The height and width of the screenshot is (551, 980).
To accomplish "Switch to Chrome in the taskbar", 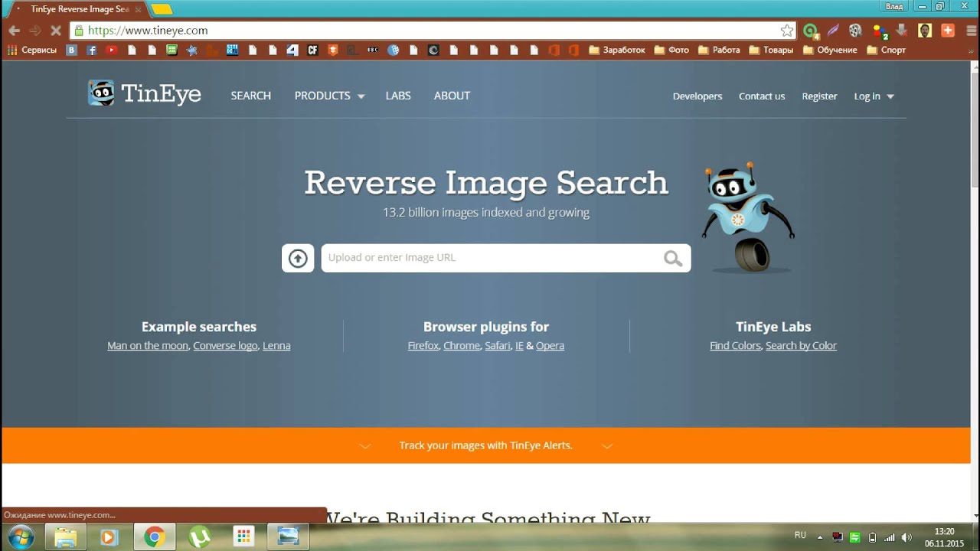I will (x=155, y=537).
